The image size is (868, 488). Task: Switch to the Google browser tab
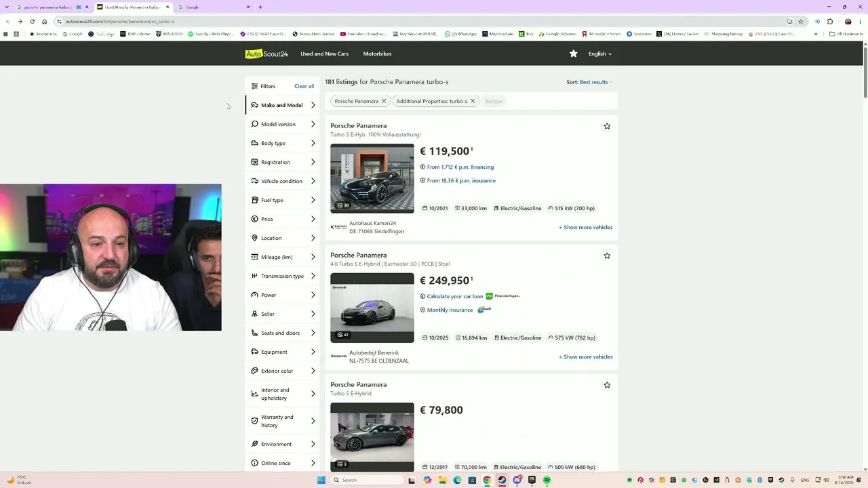coord(214,7)
